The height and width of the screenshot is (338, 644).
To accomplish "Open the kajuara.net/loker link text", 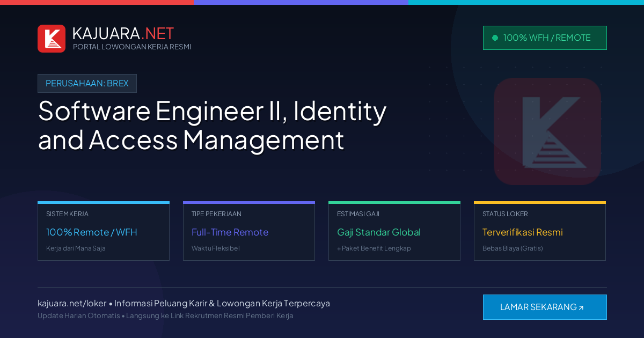I will click(x=72, y=303).
